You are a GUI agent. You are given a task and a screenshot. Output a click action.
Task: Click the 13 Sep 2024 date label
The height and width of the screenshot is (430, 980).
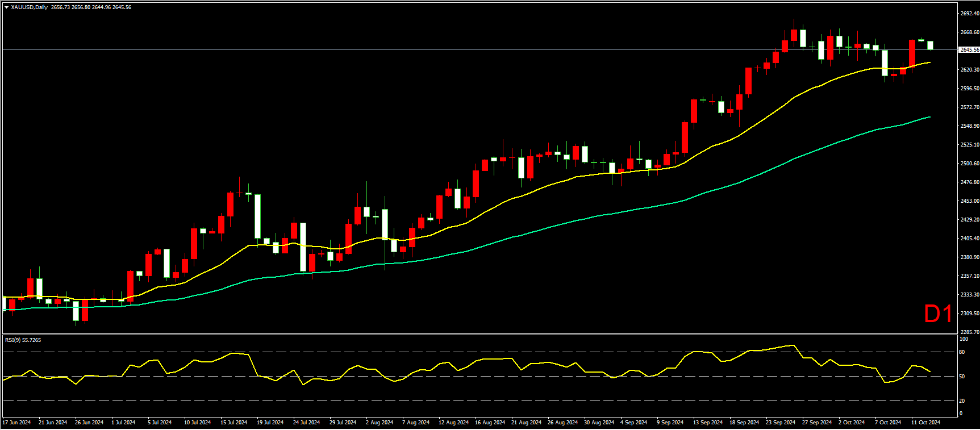tap(707, 423)
